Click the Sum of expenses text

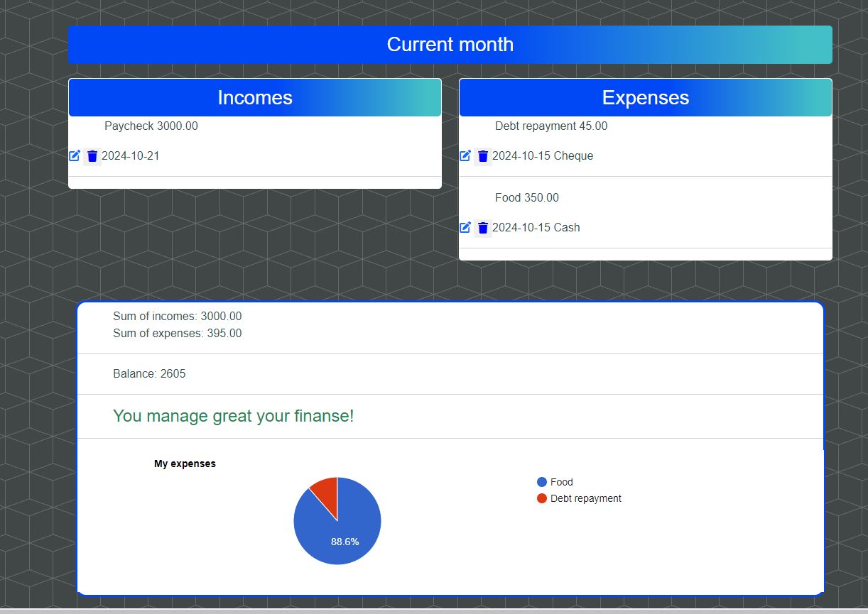(x=177, y=334)
